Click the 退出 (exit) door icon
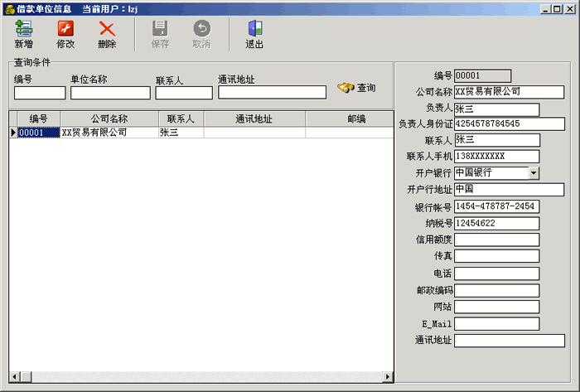The image size is (580, 392). (255, 29)
